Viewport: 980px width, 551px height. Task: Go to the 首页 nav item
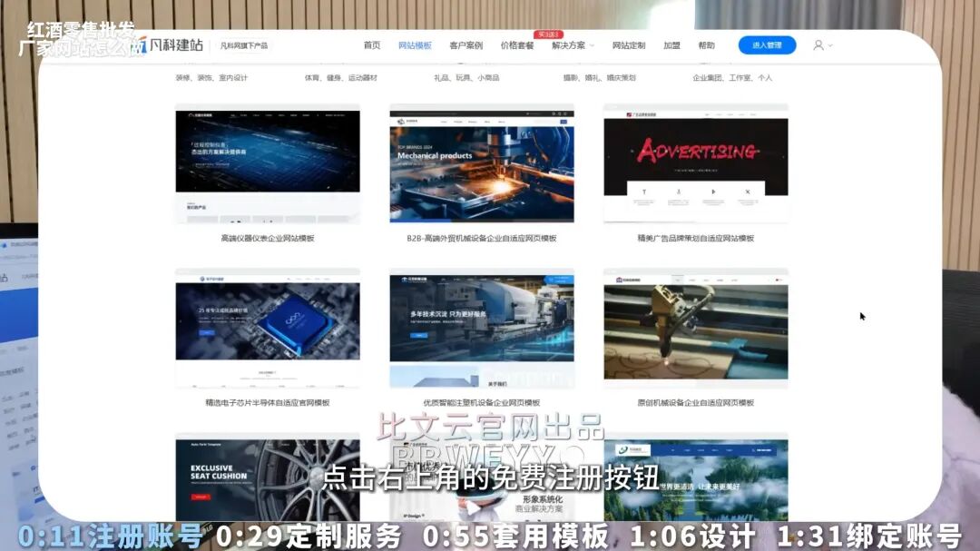(372, 45)
